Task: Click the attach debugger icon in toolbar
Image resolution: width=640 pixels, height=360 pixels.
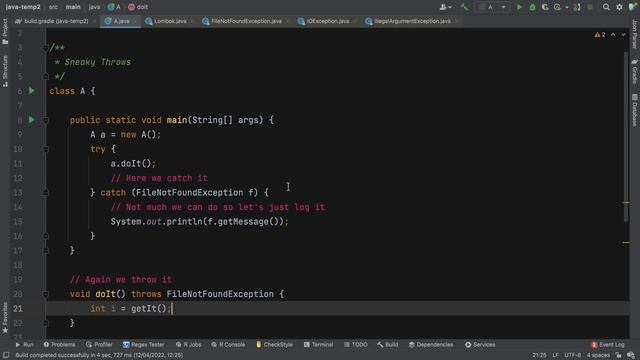Action: (x=577, y=7)
